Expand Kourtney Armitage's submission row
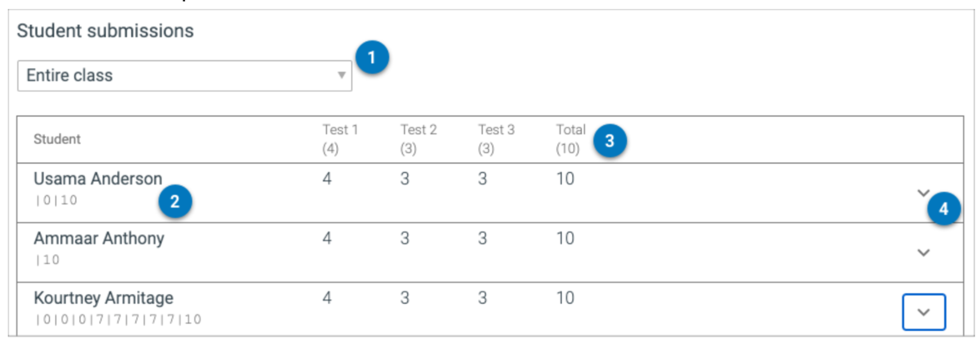Viewport: 980px width, 345px height. pos(924,312)
